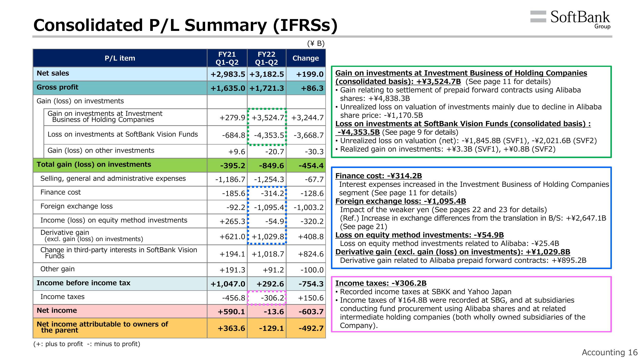Click 'Loss on investments at SoftBank Vision Funds (consolidated basis)' heading
The width and height of the screenshot is (644, 362).
pyautogui.click(x=463, y=124)
